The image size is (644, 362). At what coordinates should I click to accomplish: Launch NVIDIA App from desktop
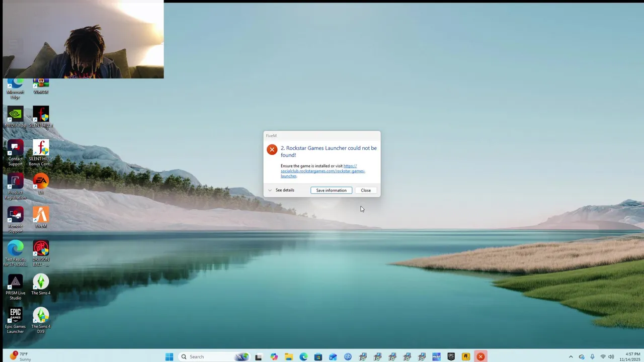point(15,117)
